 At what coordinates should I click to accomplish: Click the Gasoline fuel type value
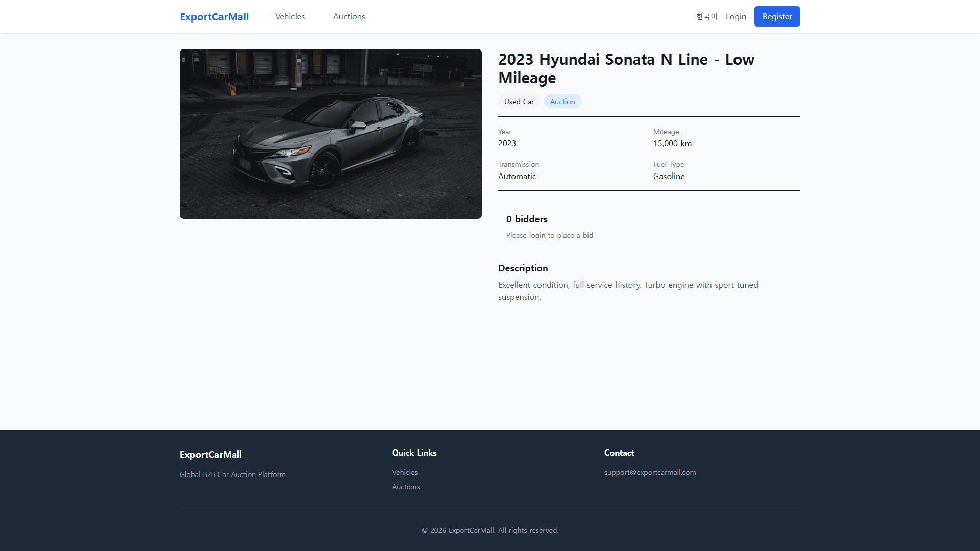pos(669,177)
